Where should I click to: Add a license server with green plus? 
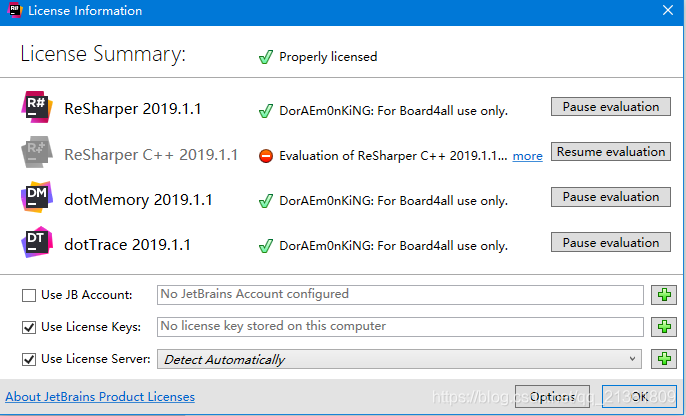coord(664,359)
